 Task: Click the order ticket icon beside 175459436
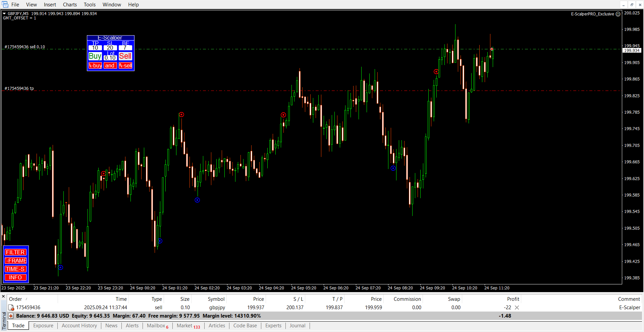[11, 308]
